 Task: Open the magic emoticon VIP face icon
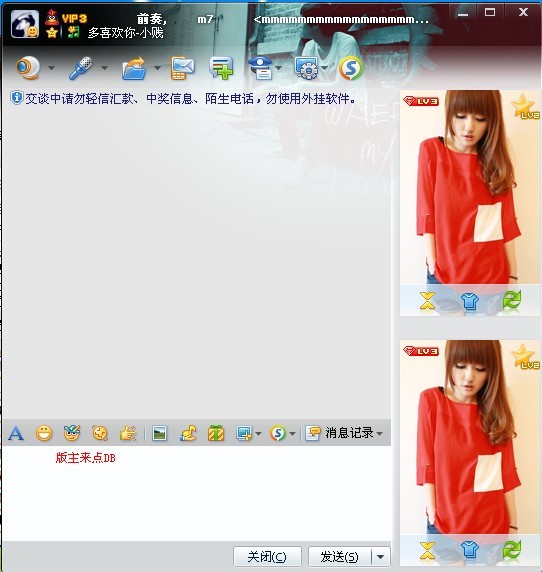pyautogui.click(x=72, y=433)
